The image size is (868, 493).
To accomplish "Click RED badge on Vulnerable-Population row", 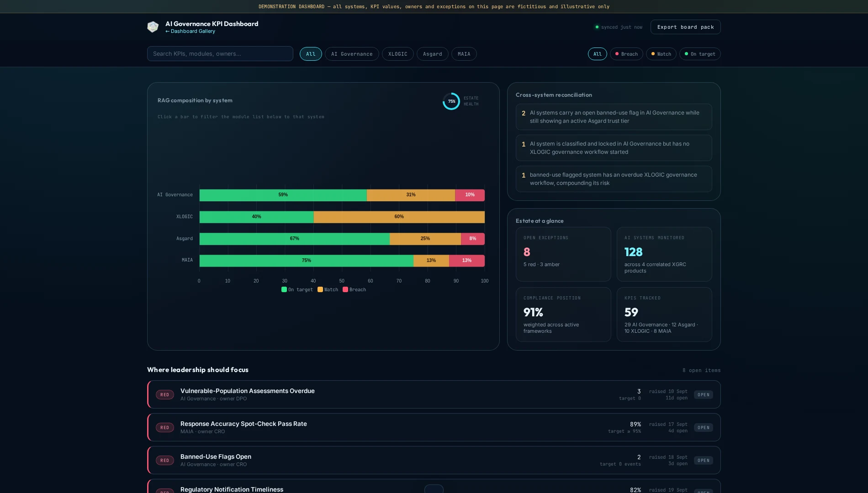I will coord(165,395).
